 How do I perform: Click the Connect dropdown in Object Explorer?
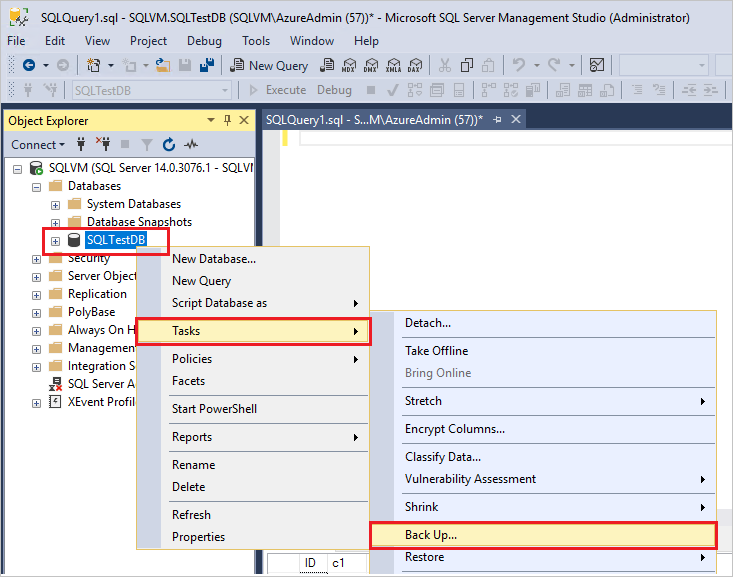[38, 145]
